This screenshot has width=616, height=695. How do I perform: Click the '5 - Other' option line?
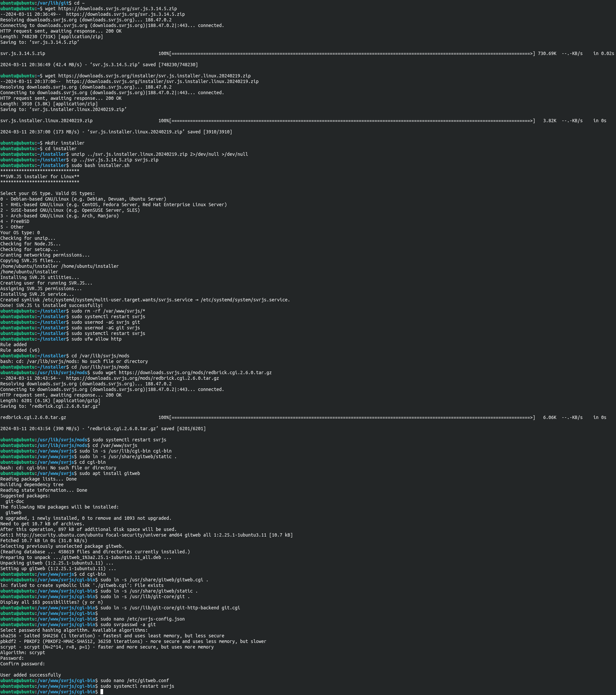tap(12, 227)
